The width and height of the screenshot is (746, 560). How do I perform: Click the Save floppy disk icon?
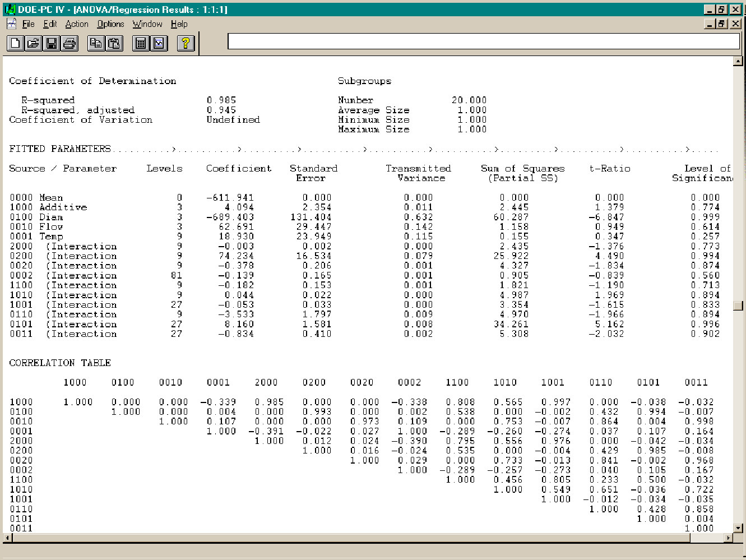[x=52, y=43]
